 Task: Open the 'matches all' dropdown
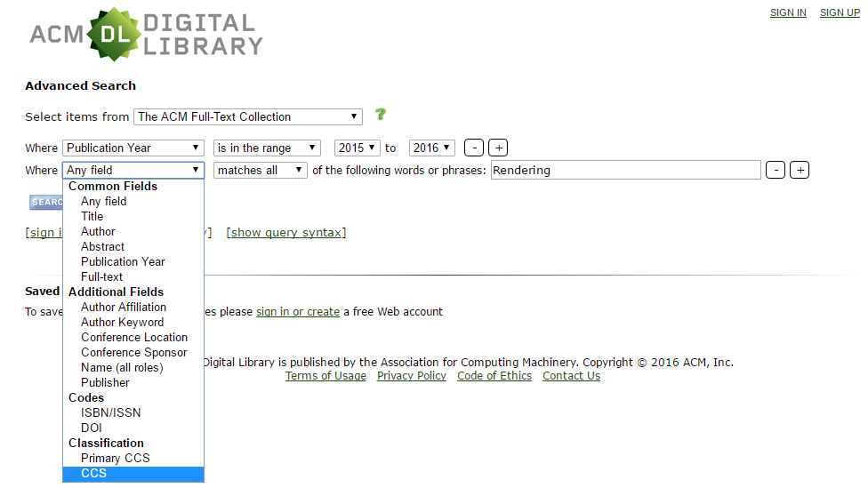[x=261, y=170]
